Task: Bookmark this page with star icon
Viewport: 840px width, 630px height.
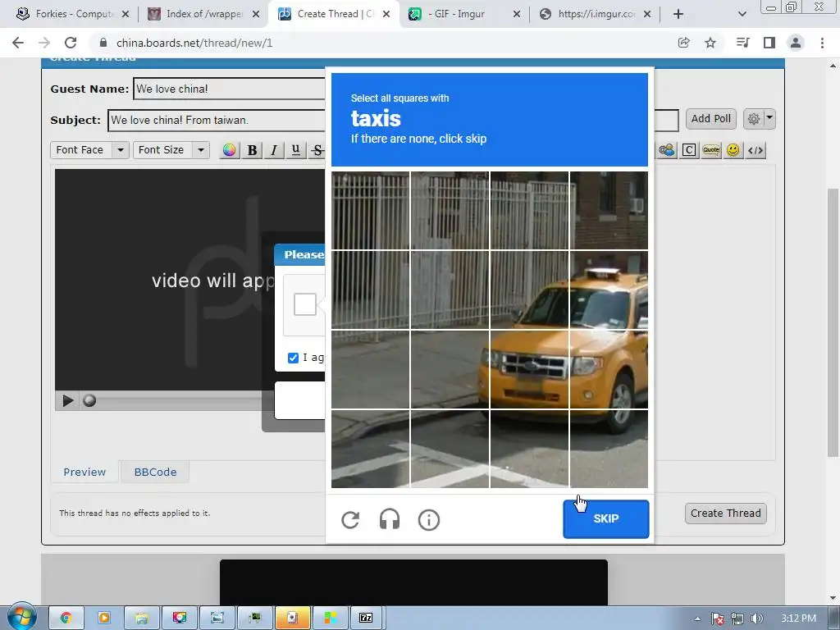Action: 710,43
